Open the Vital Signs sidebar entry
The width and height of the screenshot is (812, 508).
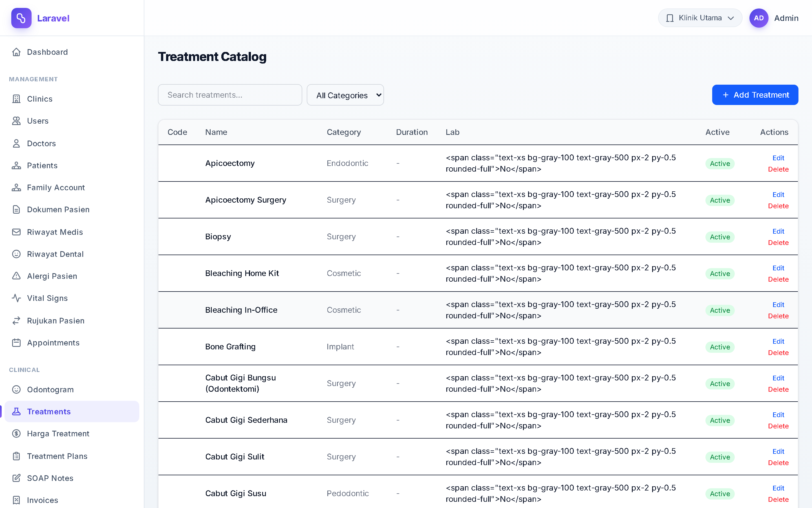click(x=72, y=298)
